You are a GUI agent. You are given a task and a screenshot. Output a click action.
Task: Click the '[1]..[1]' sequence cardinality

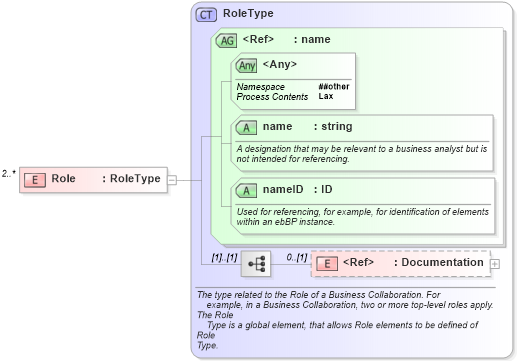224,258
